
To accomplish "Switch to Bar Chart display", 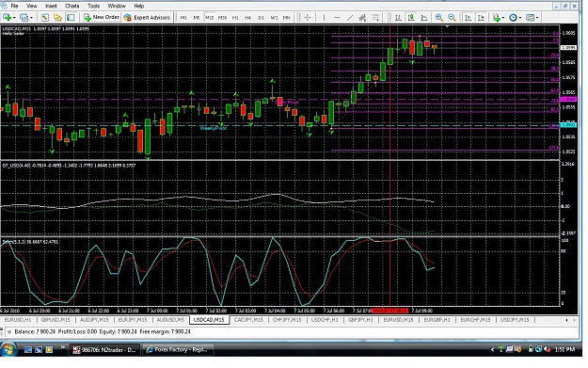I will [398, 17].
